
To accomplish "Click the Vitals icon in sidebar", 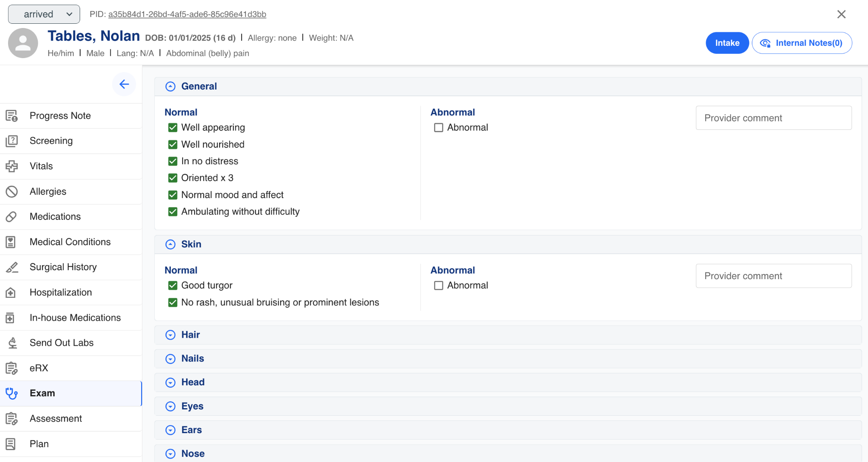I will pyautogui.click(x=11, y=166).
